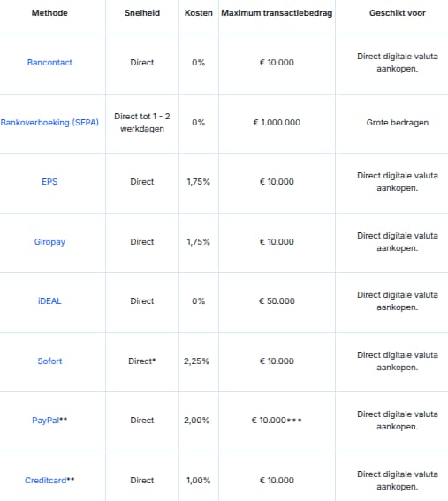Follow the EPS method link
This screenshot has width=448, height=501.
[x=49, y=182]
